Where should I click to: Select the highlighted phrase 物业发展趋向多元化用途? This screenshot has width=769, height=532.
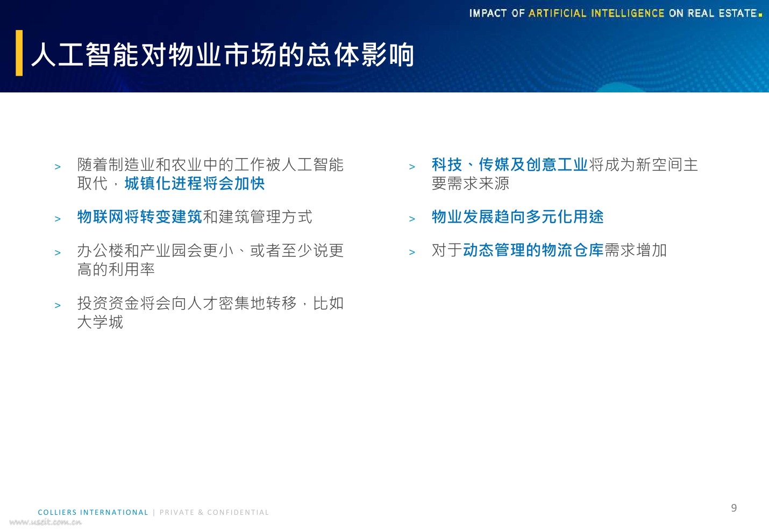click(x=517, y=217)
